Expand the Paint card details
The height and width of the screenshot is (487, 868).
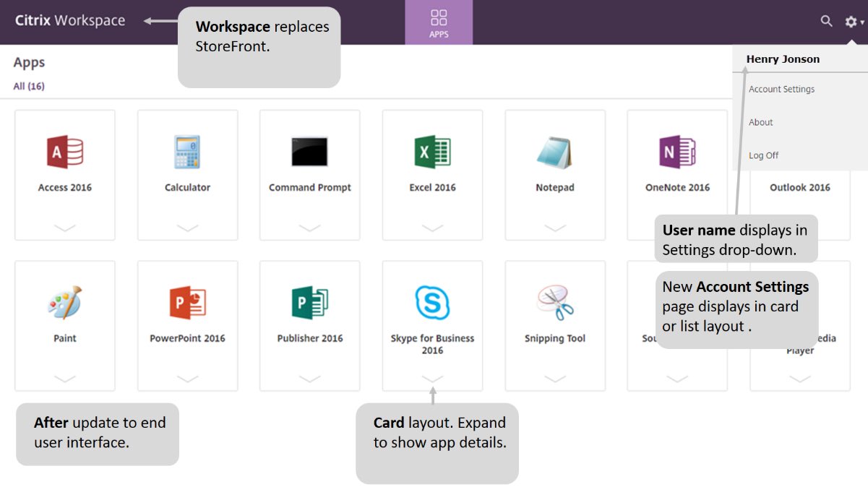point(65,379)
